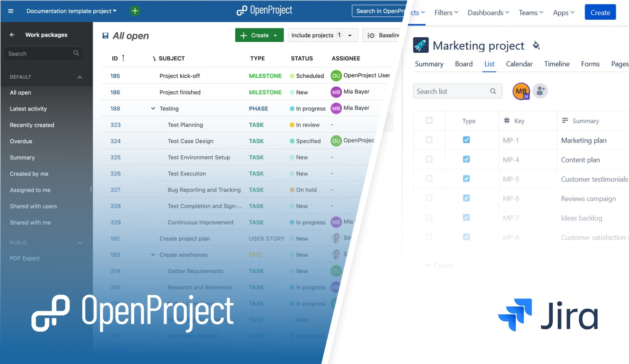Click the green plus to add a project
Viewport: 629px width, 364px height.
point(135,10)
